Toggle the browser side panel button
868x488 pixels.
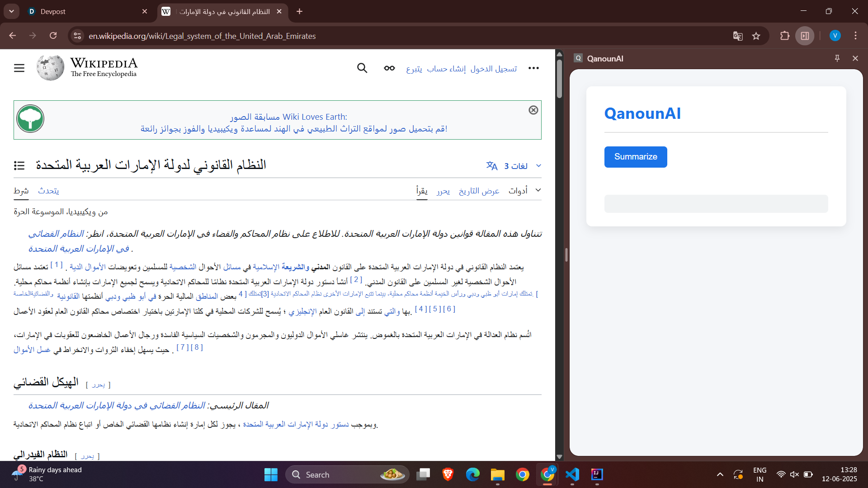[805, 36]
